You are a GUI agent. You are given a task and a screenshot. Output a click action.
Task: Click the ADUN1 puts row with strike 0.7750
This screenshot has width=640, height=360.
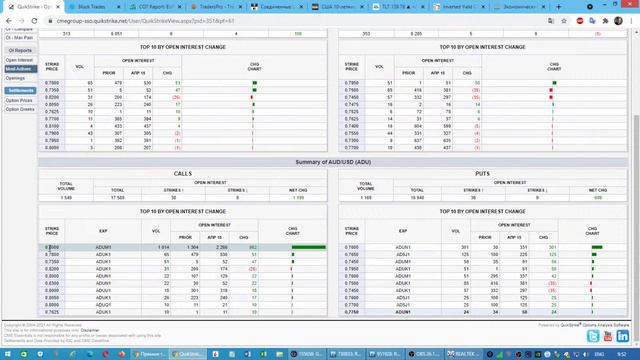pyautogui.click(x=483, y=312)
